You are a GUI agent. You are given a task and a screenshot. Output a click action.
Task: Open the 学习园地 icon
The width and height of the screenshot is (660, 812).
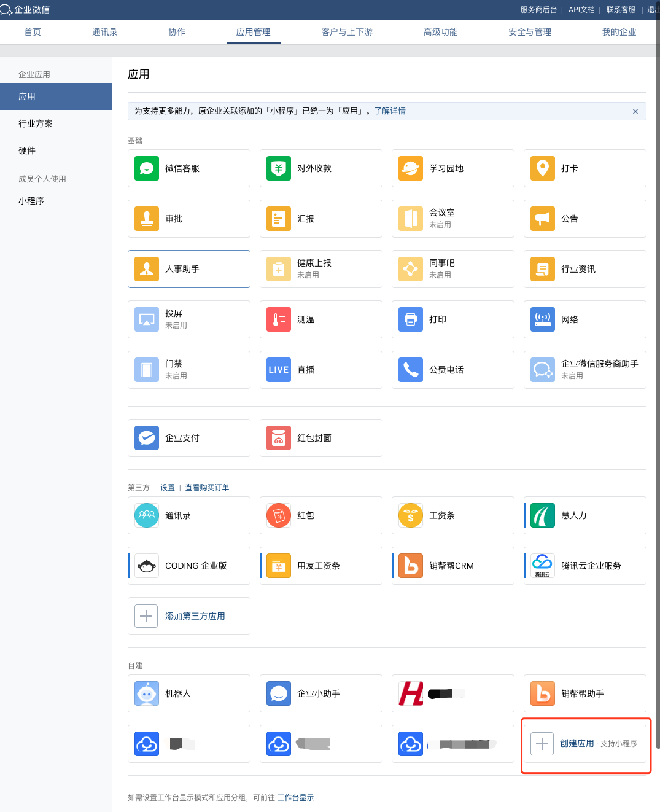pos(411,168)
